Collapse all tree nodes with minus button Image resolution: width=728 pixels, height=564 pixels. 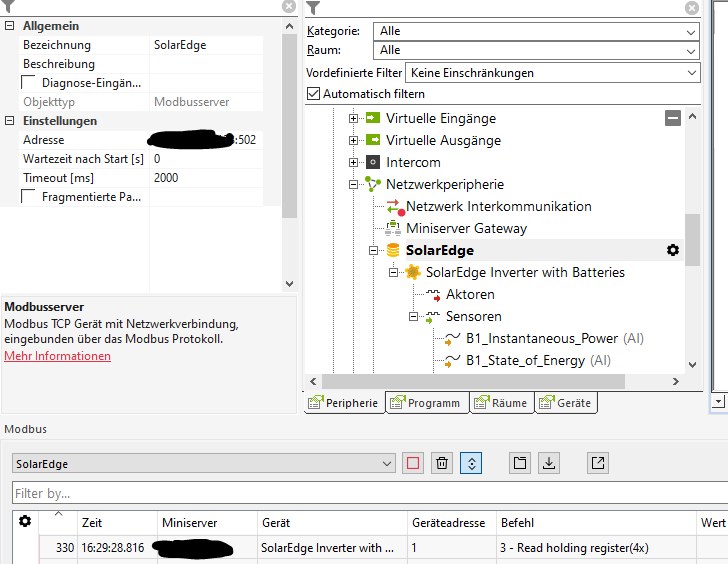point(673,118)
